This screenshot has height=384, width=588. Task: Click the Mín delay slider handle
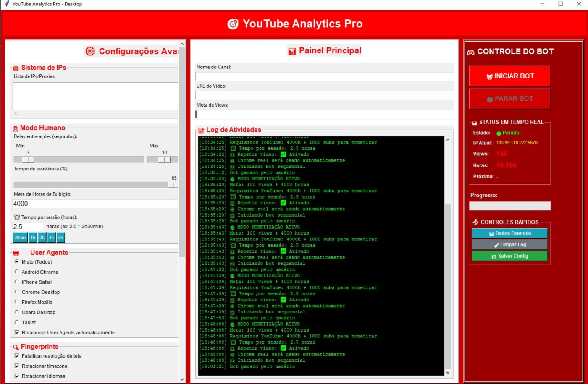point(28,159)
